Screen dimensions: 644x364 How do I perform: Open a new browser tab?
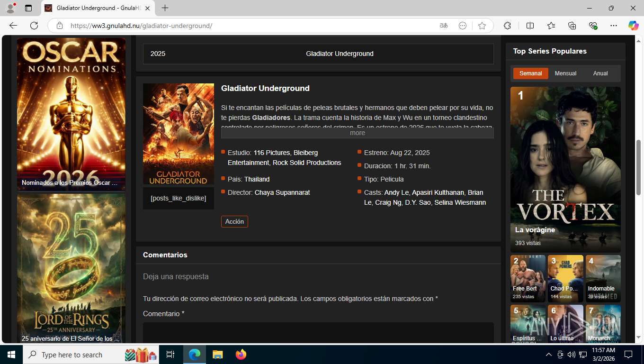[x=165, y=8]
